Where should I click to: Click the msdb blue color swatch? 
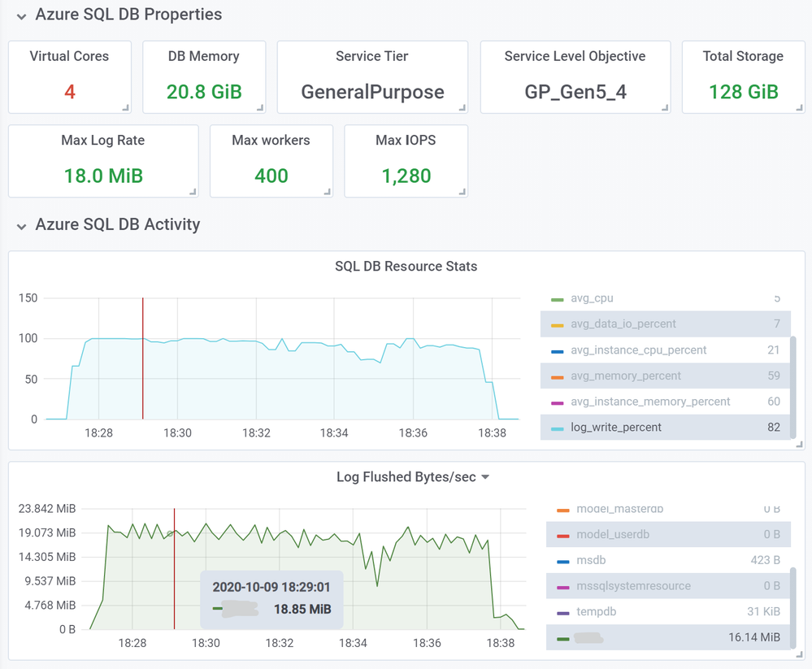(563, 562)
